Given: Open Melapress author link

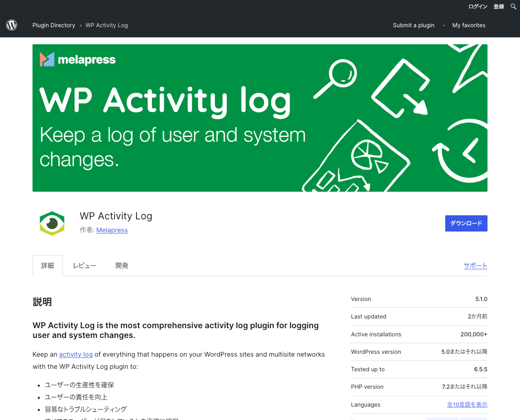Looking at the screenshot, I should point(112,230).
